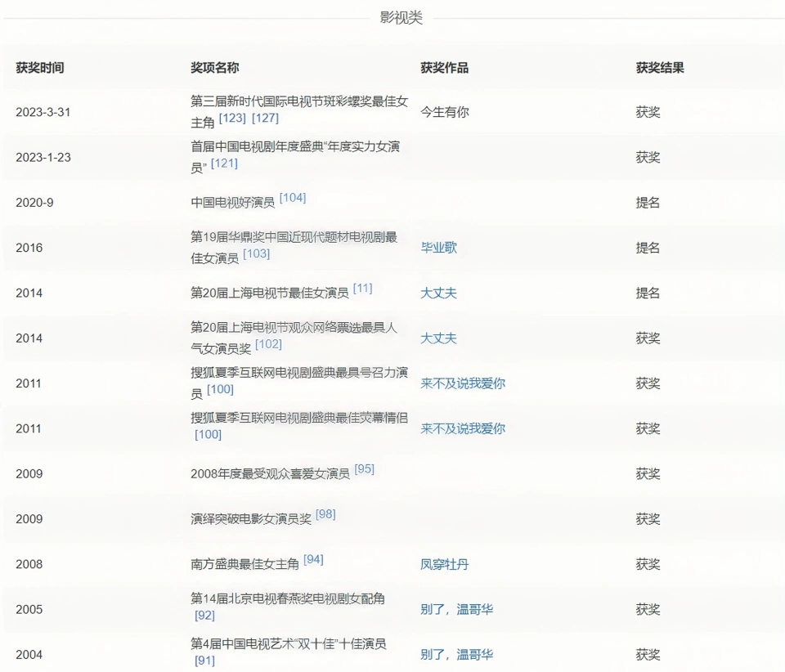
Task: Open citation [11] for 上海电视节最佳女演员
Action: click(x=363, y=289)
